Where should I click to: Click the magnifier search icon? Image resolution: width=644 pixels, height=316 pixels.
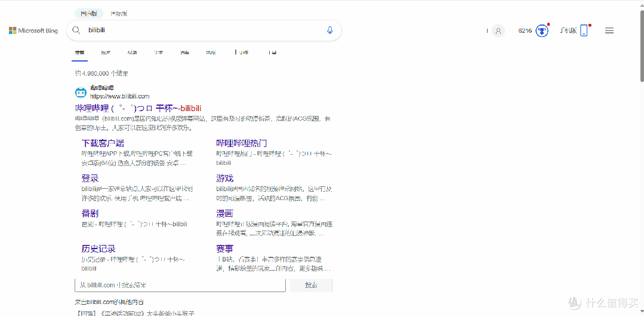[x=76, y=30]
